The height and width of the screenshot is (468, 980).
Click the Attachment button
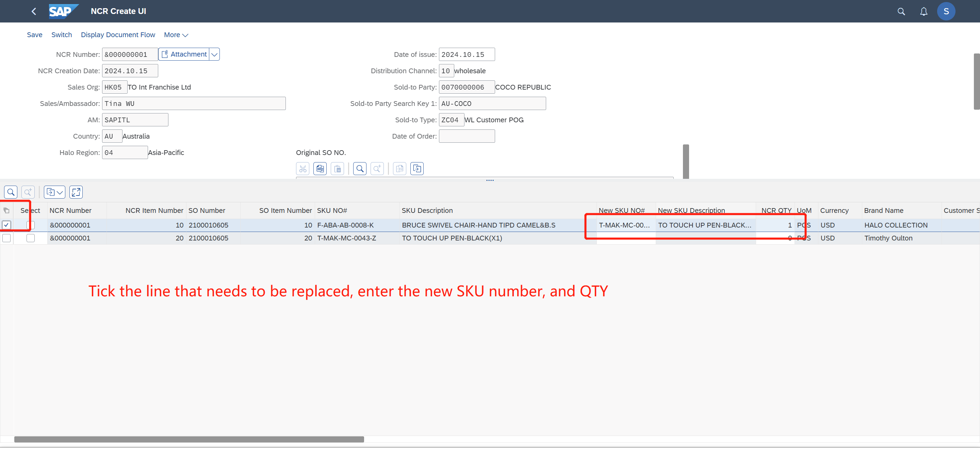point(184,54)
